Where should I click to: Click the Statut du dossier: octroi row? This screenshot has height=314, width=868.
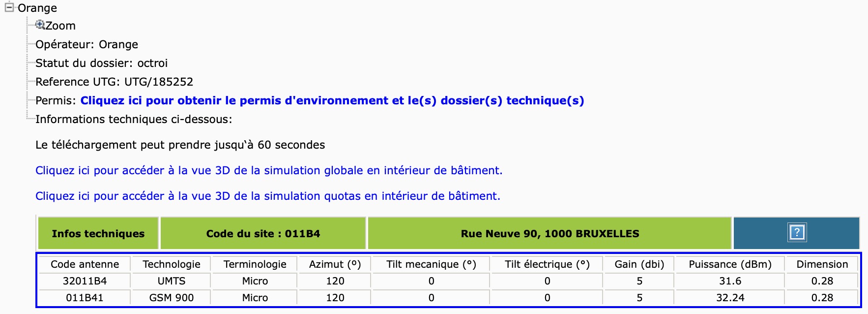[101, 63]
